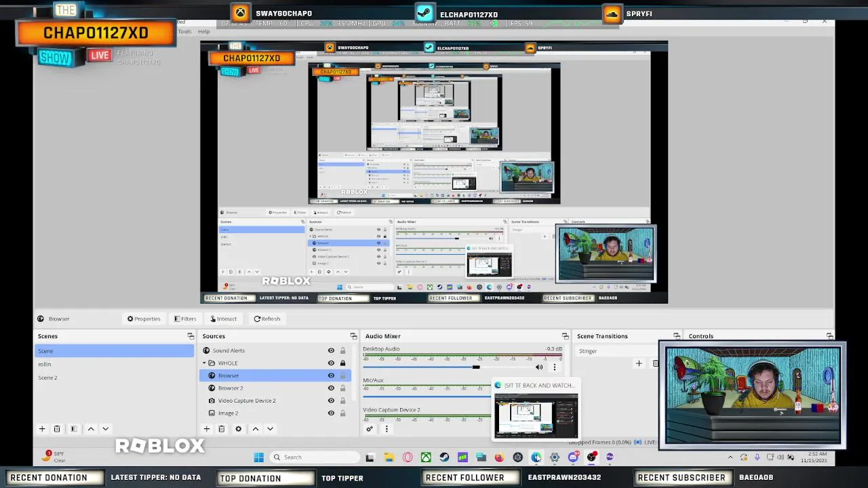This screenshot has width=868, height=488.
Task: Hide Video Capture Device 2 source
Action: coord(331,401)
